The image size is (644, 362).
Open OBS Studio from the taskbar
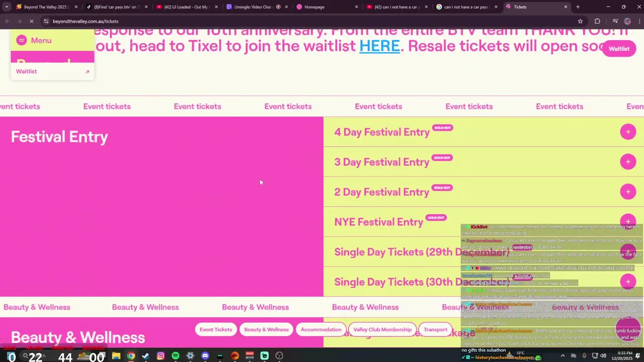[x=279, y=356]
